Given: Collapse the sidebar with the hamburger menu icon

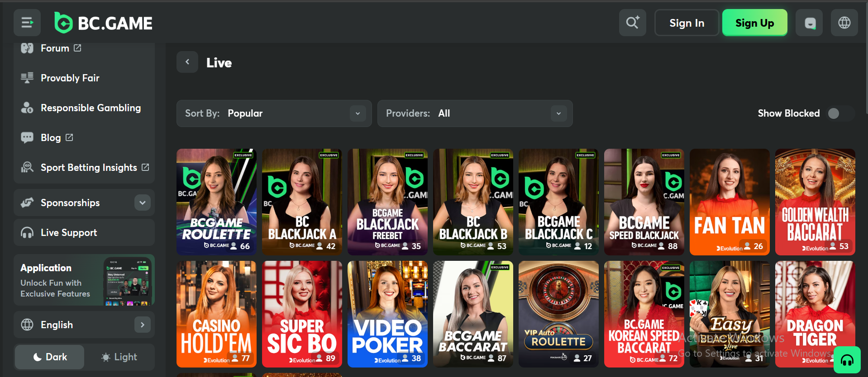Looking at the screenshot, I should click(x=27, y=23).
